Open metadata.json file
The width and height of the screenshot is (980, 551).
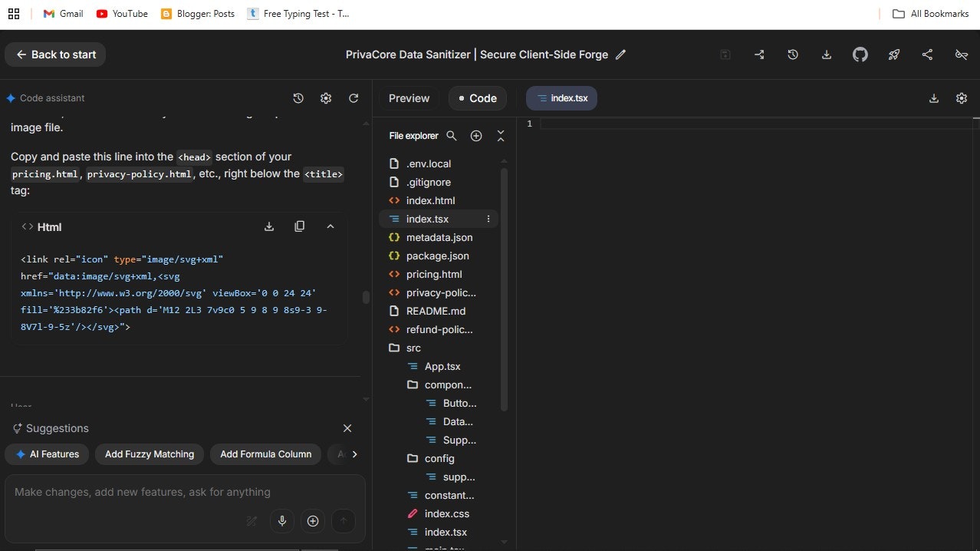pyautogui.click(x=439, y=237)
